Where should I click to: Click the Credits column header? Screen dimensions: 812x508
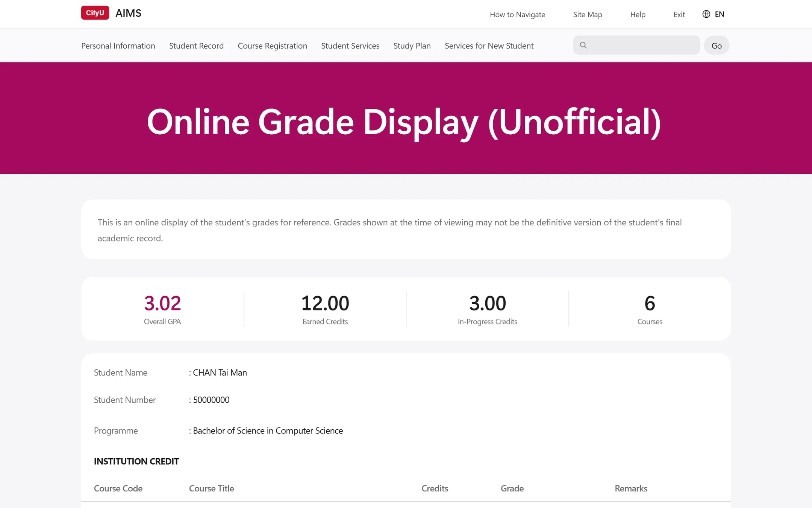pyautogui.click(x=435, y=488)
